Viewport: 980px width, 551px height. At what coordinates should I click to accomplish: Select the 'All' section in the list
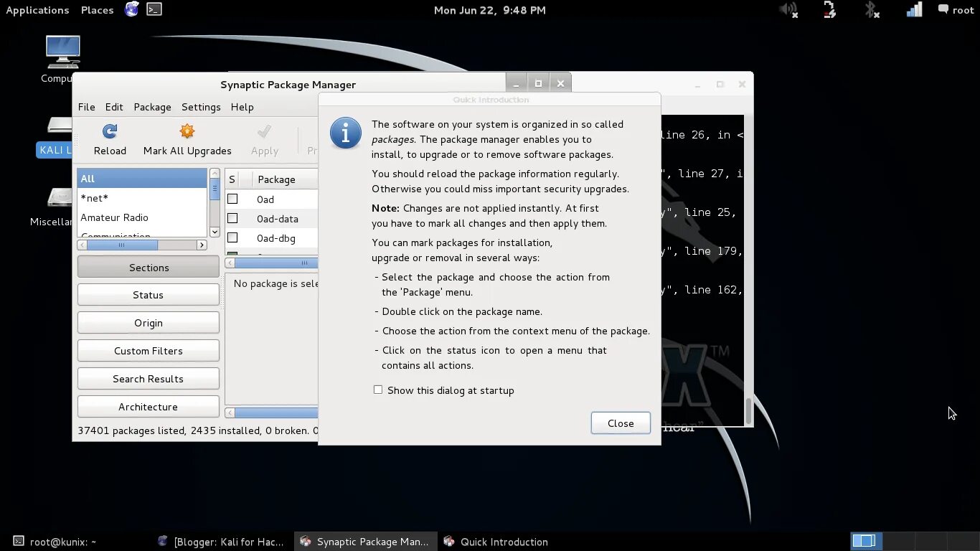(142, 179)
